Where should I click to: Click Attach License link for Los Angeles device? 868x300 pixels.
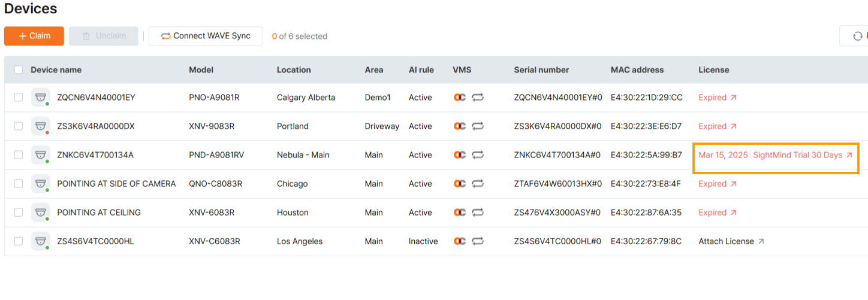click(x=726, y=241)
